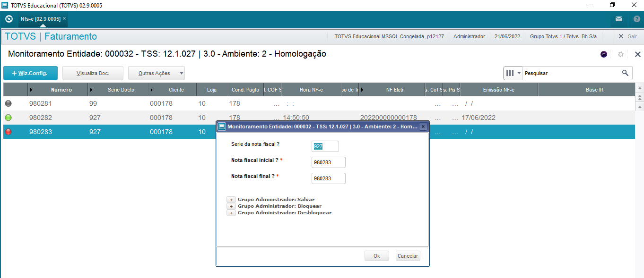This screenshot has height=278, width=644.
Task: Click the magnifier search icon
Action: pos(625,73)
